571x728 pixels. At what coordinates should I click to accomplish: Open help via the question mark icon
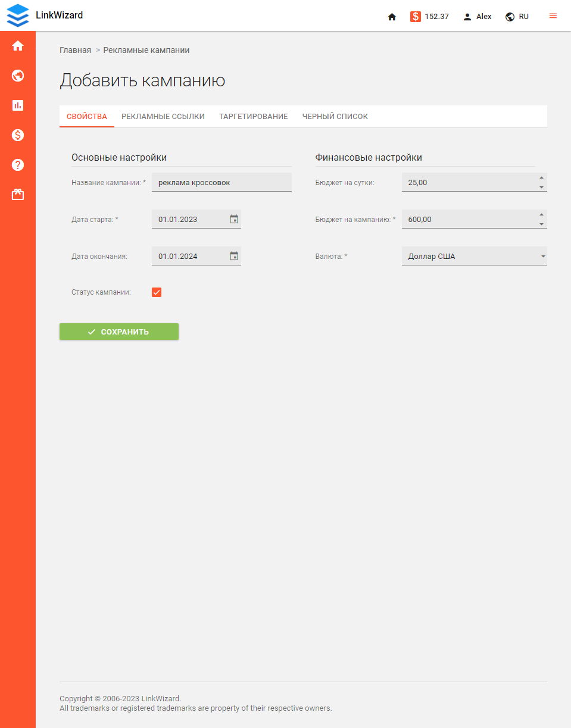(x=17, y=165)
